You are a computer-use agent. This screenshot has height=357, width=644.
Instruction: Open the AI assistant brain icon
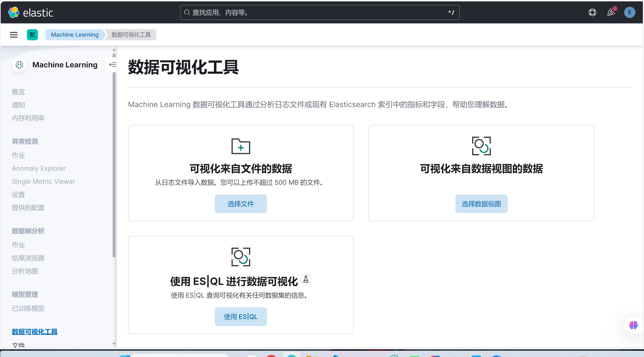[x=633, y=325]
